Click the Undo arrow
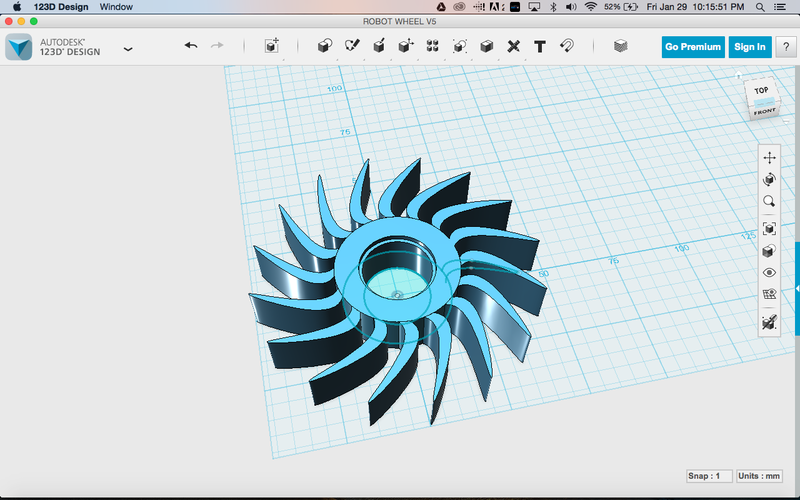The image size is (800, 500). point(191,46)
